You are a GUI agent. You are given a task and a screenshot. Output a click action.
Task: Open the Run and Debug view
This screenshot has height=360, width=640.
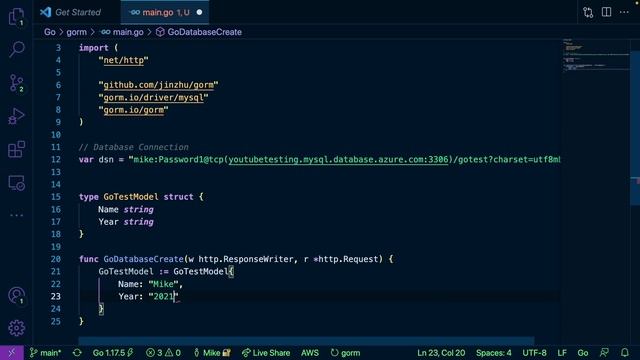pos(16,116)
